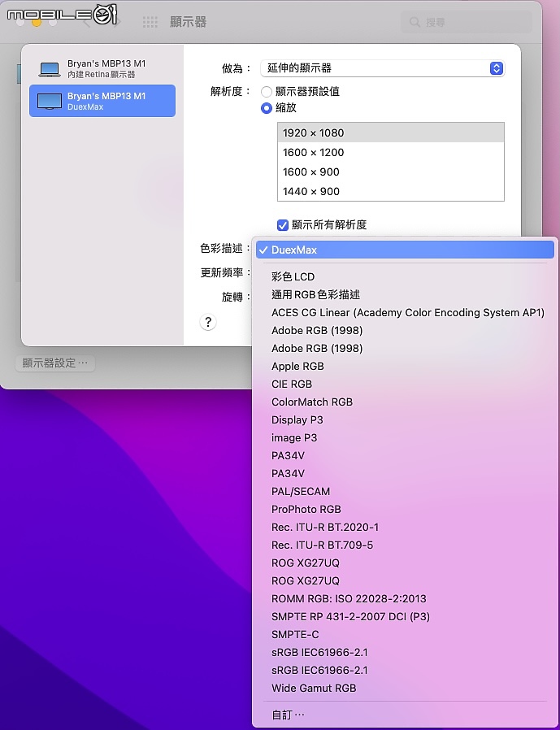Open the 做為 dropdown showing 延伸的顯示器
Viewport: 560px width, 730px height.
pos(383,68)
